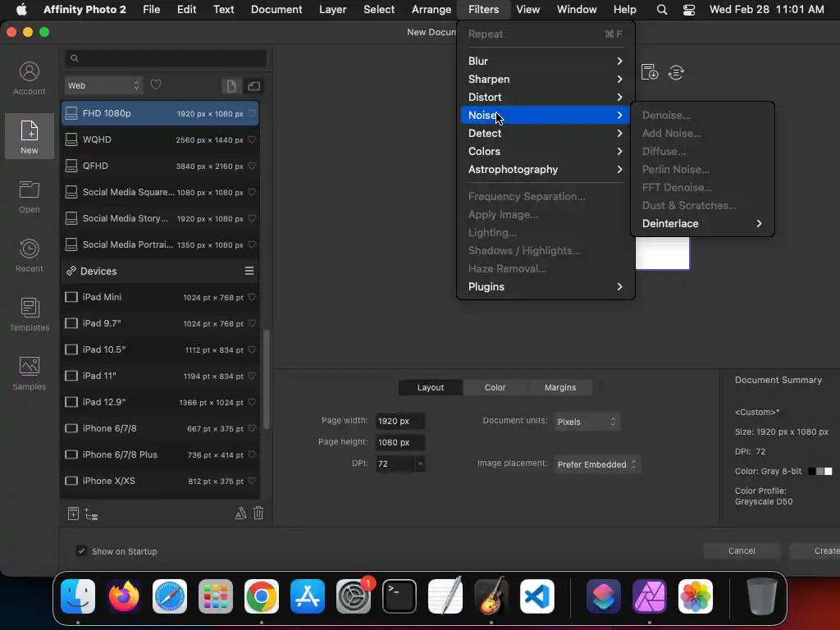
Task: Open the Web category dropdown
Action: pos(103,85)
